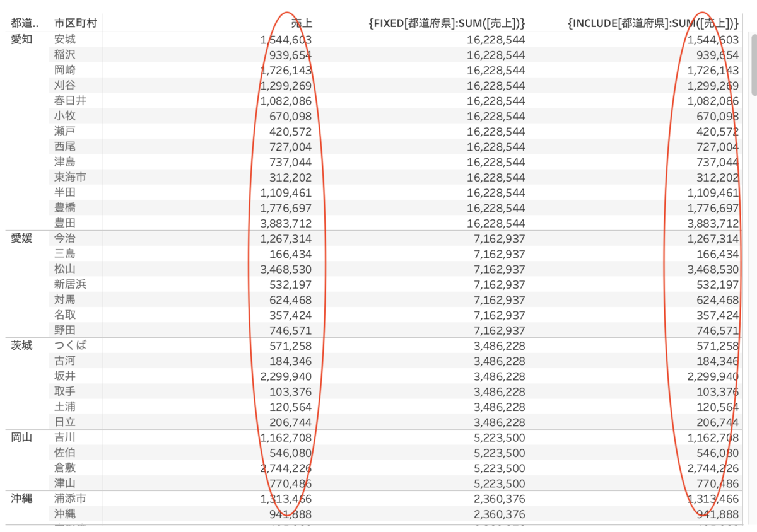Select 166,434 in the 売上 column
The image size is (757, 532).
click(291, 253)
